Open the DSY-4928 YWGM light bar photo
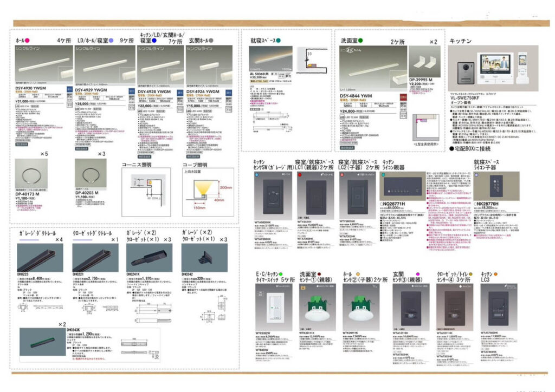555x392 pixels. (160, 67)
